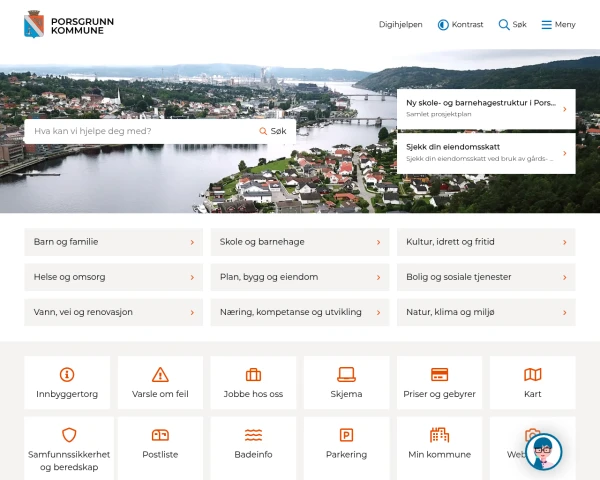The height and width of the screenshot is (480, 600).
Task: Open 'Sjekk din eiendomsskatt' card
Action: pyautogui.click(x=486, y=153)
